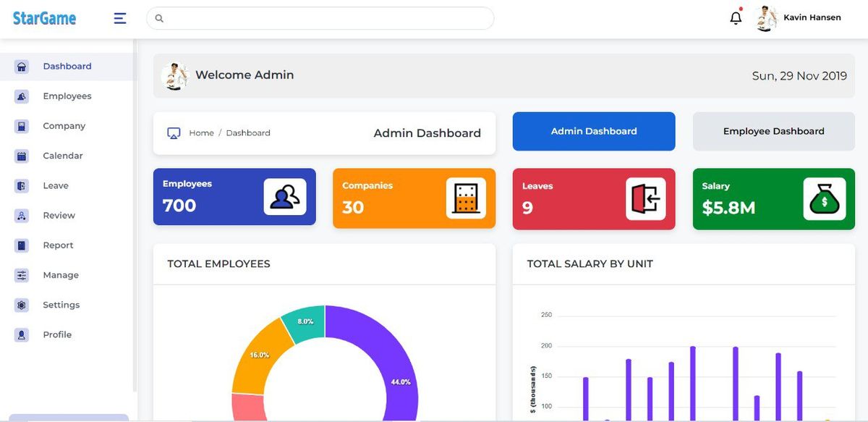Click the Report icon in sidebar
This screenshot has height=422, width=868.
[22, 245]
